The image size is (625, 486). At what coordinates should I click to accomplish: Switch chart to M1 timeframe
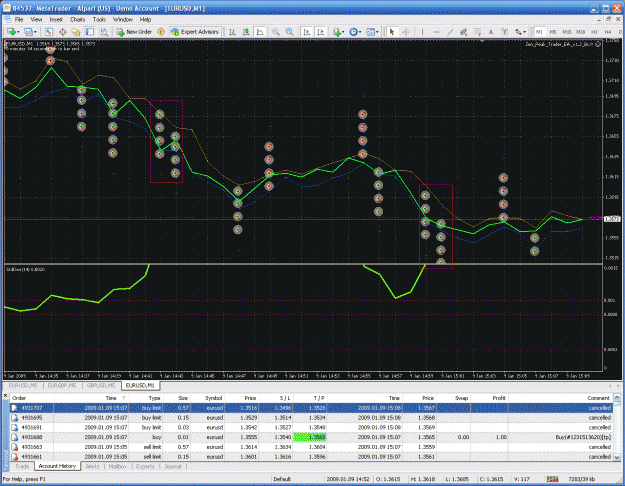point(539,32)
